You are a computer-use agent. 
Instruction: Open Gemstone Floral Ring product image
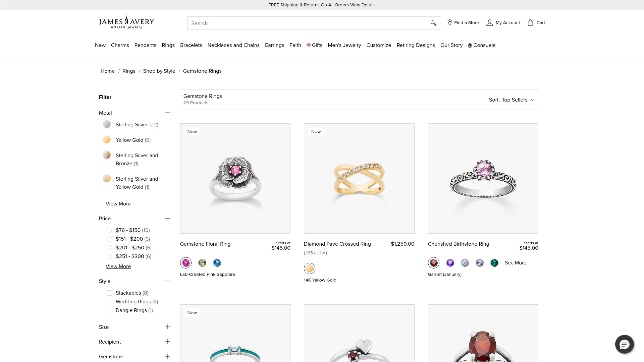click(x=235, y=178)
